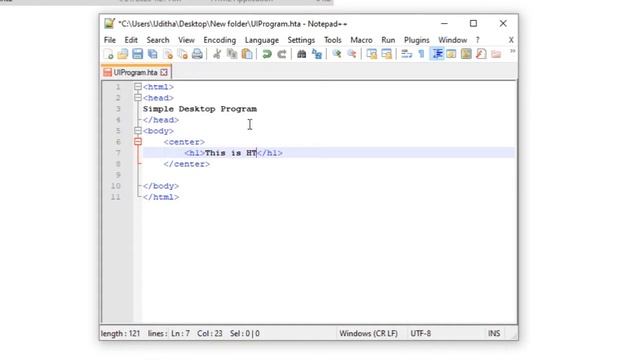This screenshot has height=360, width=640.
Task: Click the Redo toolbar icon
Action: (x=282, y=54)
